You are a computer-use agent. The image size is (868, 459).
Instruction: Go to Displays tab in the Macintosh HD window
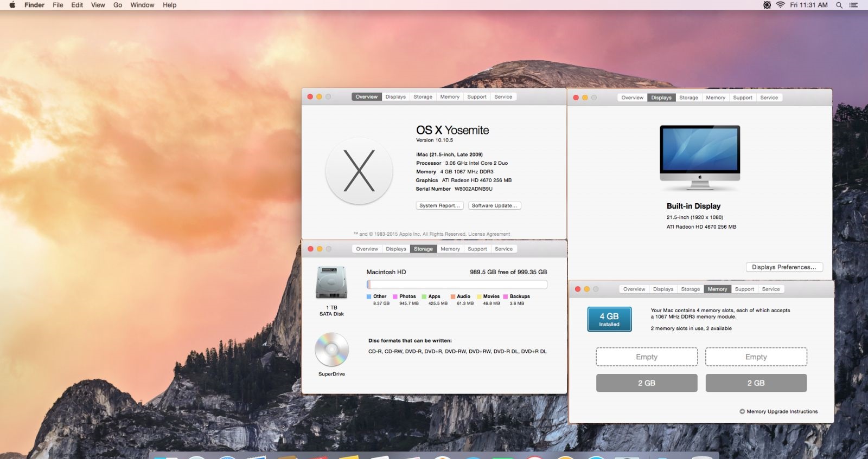(396, 249)
